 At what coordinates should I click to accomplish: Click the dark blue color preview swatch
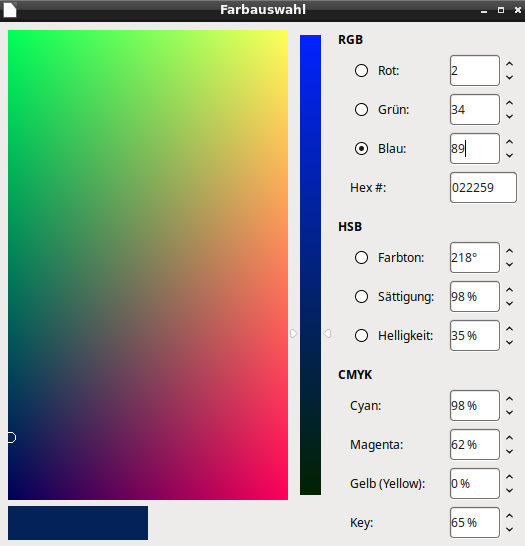(x=78, y=523)
